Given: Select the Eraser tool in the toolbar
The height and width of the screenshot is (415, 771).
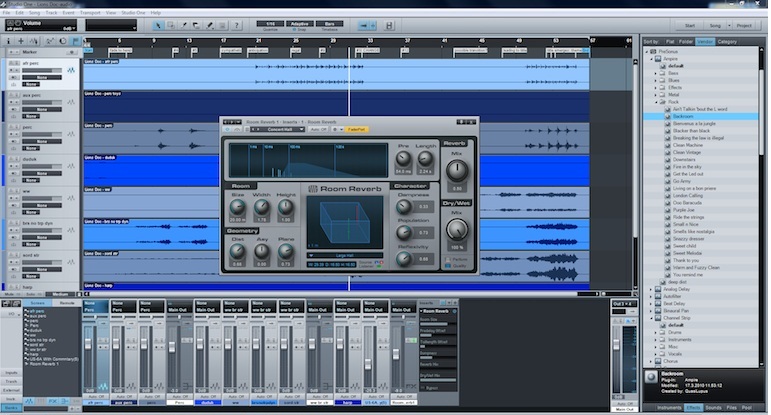Looking at the screenshot, I should pyautogui.click(x=196, y=25).
